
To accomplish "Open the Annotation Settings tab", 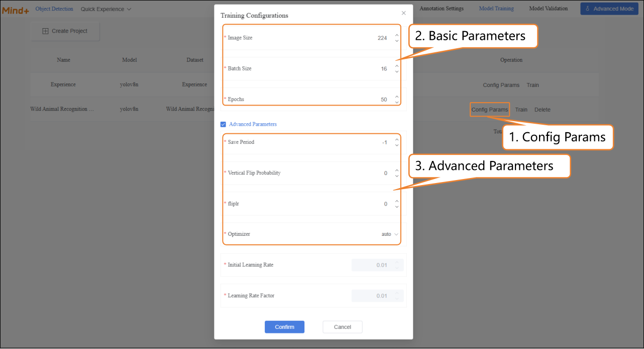I will click(x=441, y=9).
